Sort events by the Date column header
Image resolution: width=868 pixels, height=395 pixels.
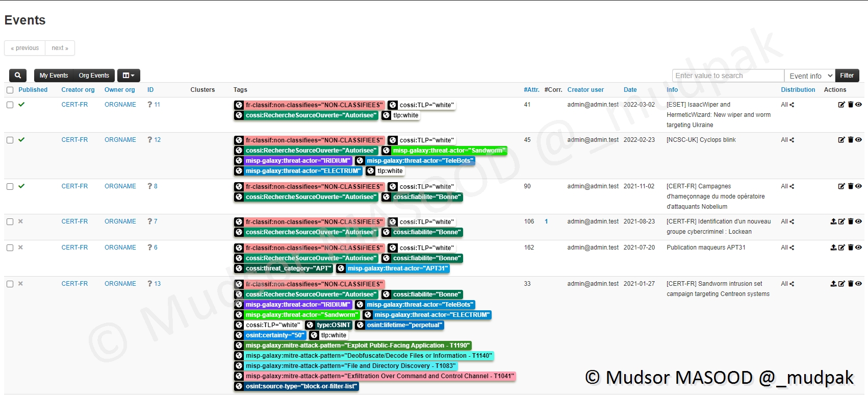point(630,90)
